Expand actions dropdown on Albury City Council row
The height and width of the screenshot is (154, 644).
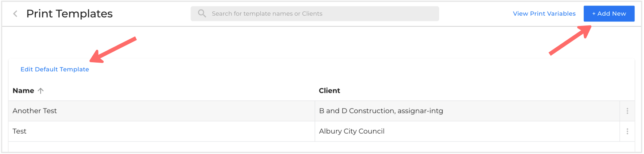pyautogui.click(x=627, y=131)
